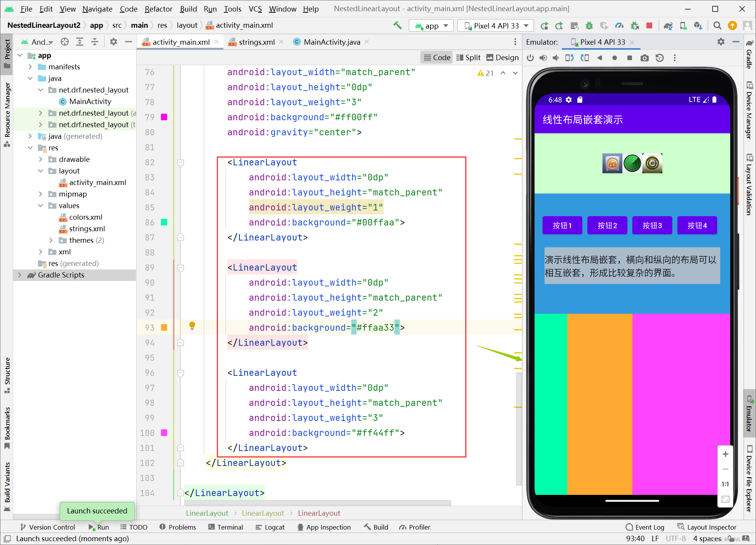This screenshot has height=545, width=756.
Task: Switch editor to Split view mode
Action: tap(468, 57)
